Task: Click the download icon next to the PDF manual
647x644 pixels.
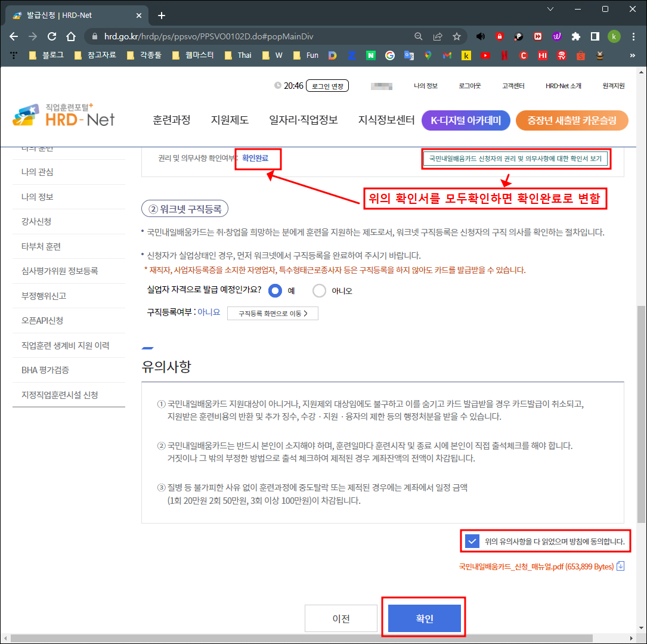Action: 621,566
